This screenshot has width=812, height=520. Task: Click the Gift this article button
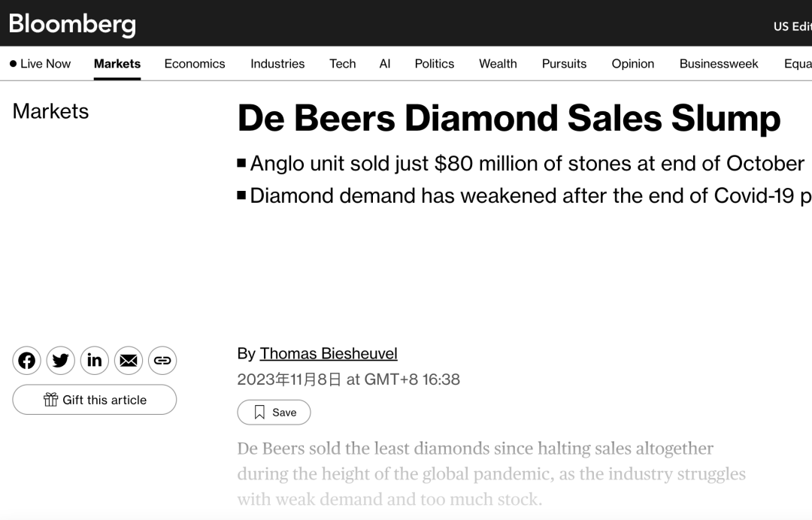(x=95, y=400)
